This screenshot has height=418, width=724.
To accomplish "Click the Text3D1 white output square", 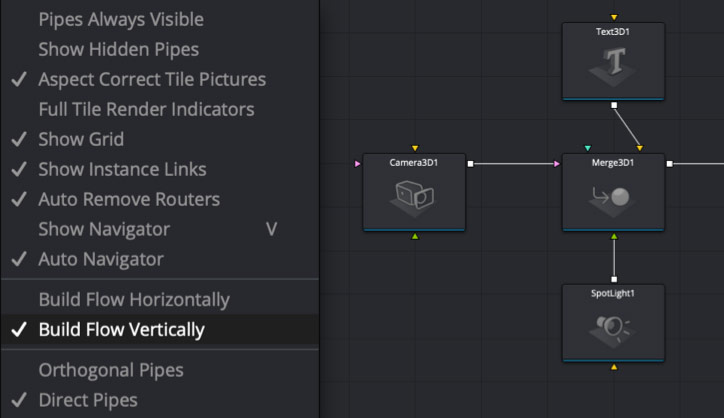I will pos(614,104).
